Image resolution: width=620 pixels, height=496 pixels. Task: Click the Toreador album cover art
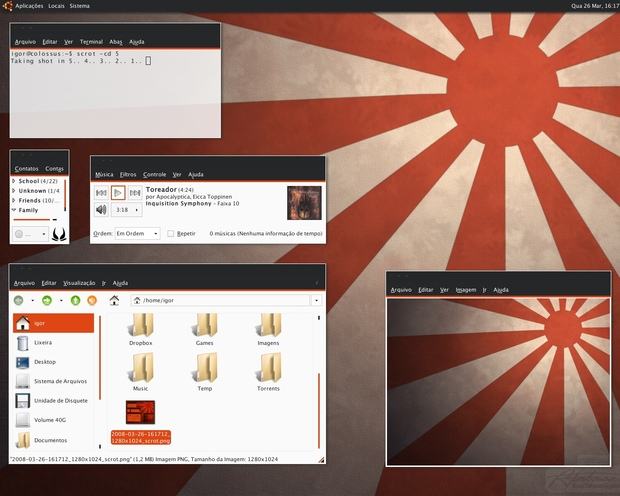tap(304, 203)
